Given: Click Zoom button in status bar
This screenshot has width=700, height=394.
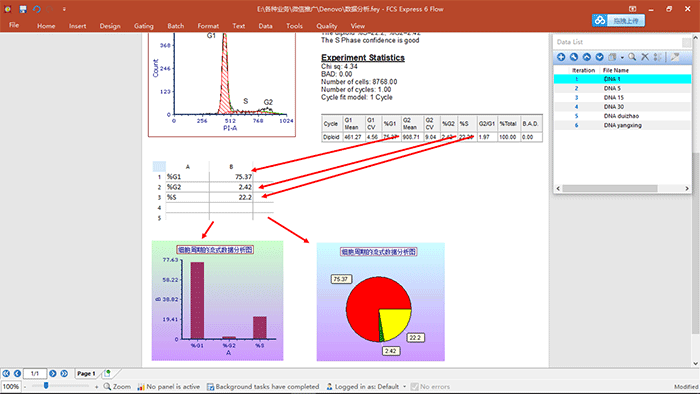Looking at the screenshot, I should click(117, 386).
